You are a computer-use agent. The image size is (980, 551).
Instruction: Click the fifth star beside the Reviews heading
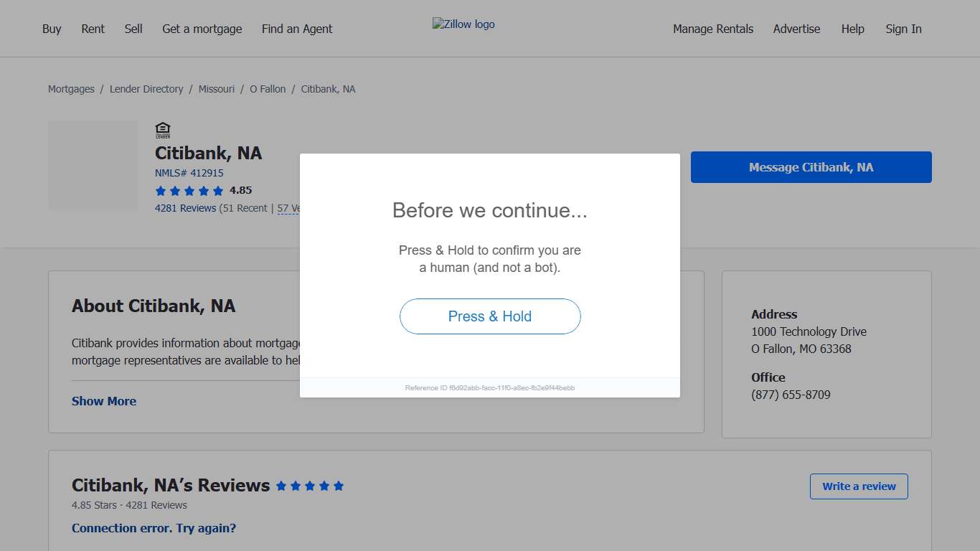(x=339, y=486)
